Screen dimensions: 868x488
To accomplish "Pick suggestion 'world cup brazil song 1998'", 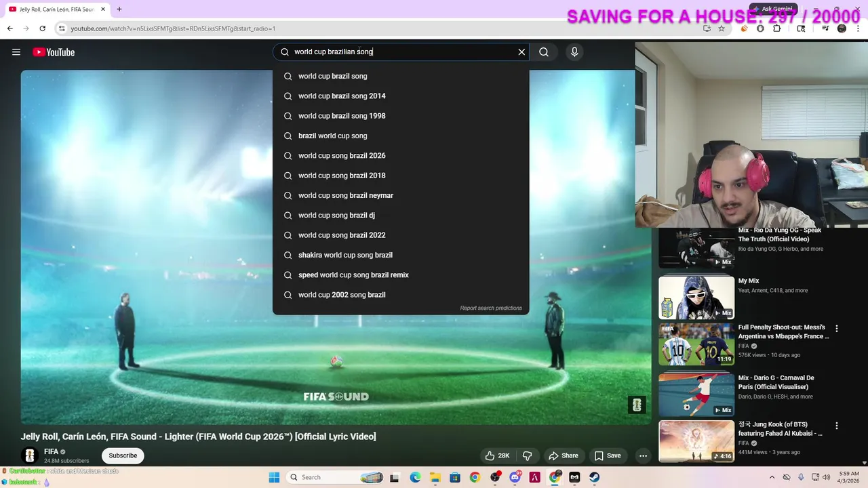I will pyautogui.click(x=401, y=116).
